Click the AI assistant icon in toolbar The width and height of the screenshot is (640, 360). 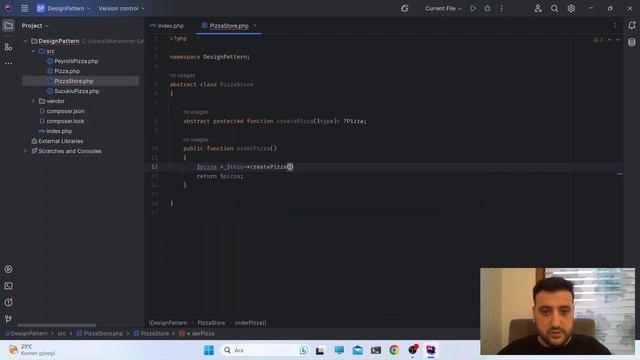coord(404,8)
